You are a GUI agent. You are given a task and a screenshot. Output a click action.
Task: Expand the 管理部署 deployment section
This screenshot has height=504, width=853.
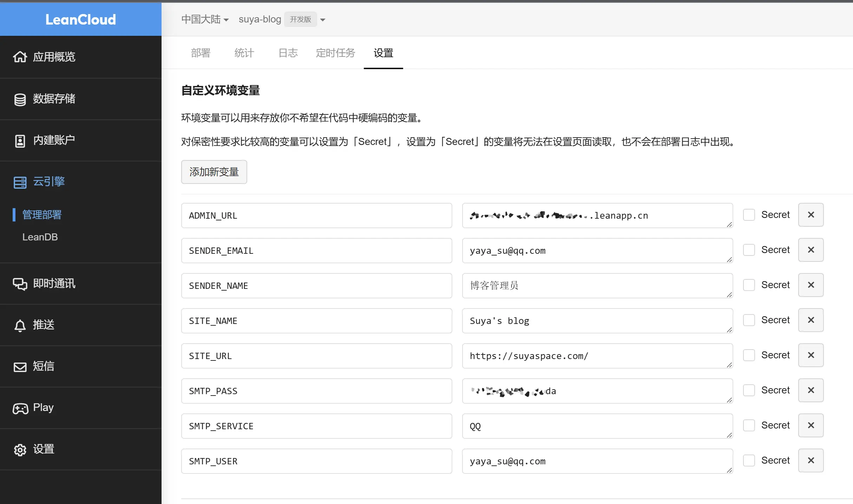(x=41, y=214)
